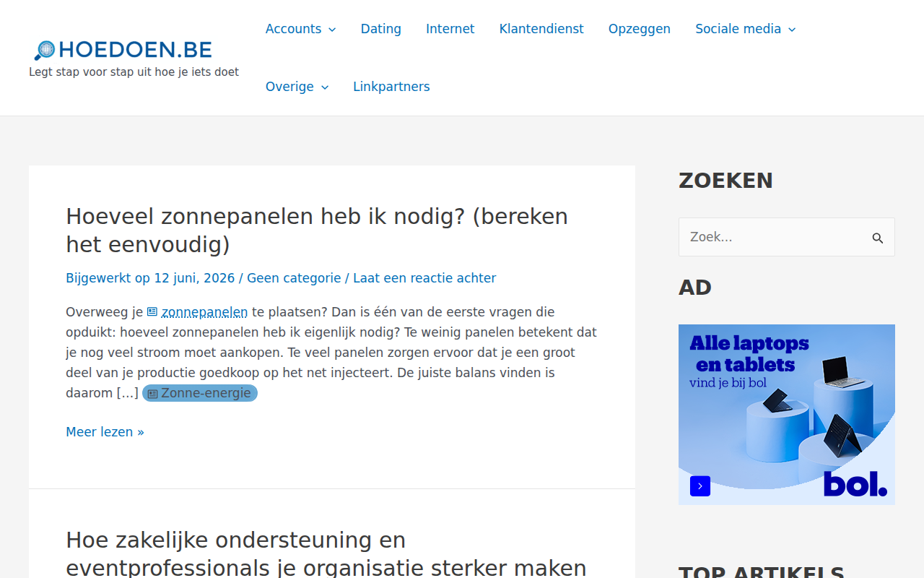Open the Internet menu item
The image size is (924, 578).
[450, 29]
